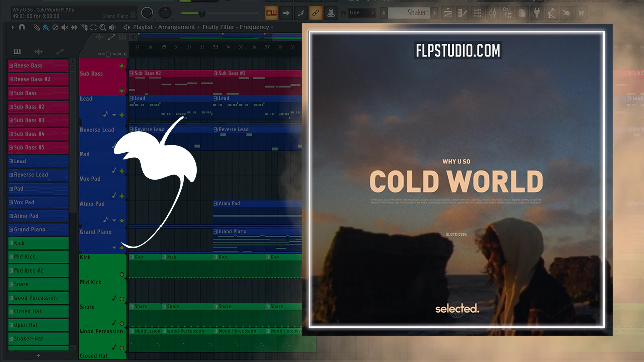Show audio clips in the picker panel
The image size is (644, 362).
click(38, 52)
